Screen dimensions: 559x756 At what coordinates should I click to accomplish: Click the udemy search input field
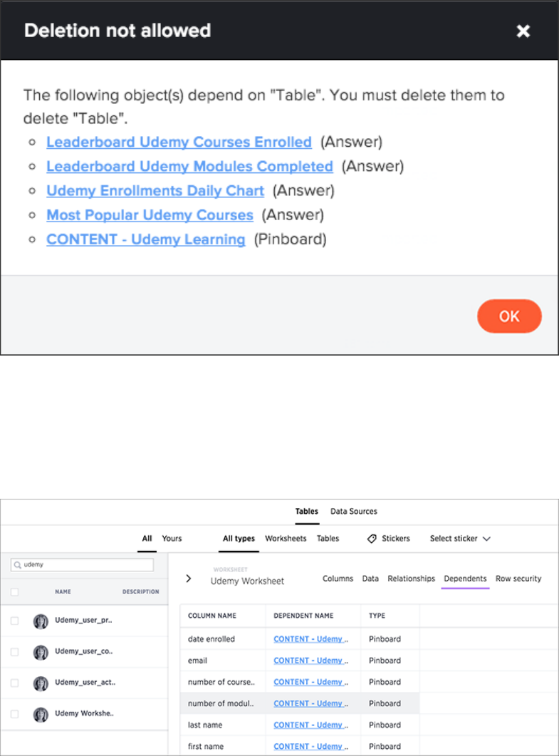[x=87, y=564]
